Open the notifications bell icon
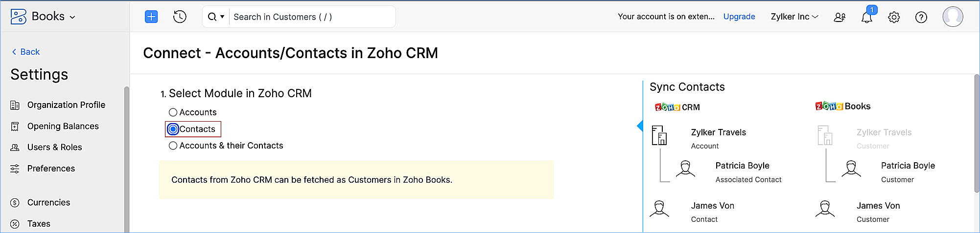This screenshot has width=980, height=233. [x=866, y=18]
